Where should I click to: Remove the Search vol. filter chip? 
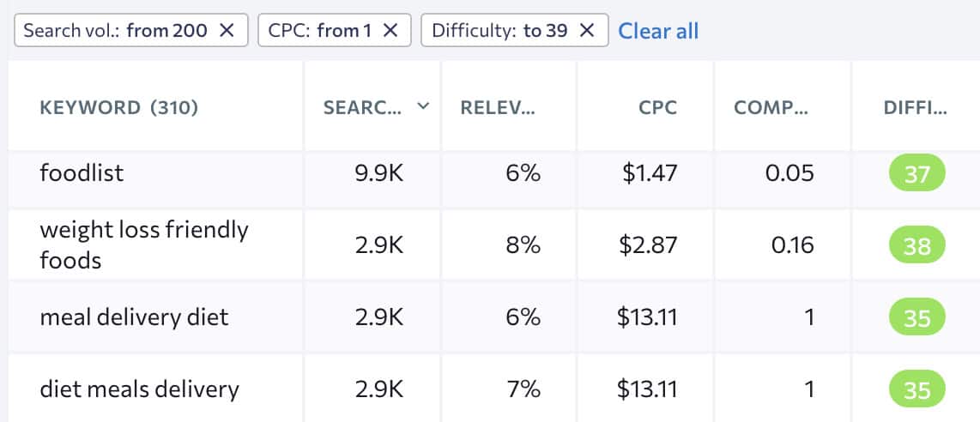(227, 31)
